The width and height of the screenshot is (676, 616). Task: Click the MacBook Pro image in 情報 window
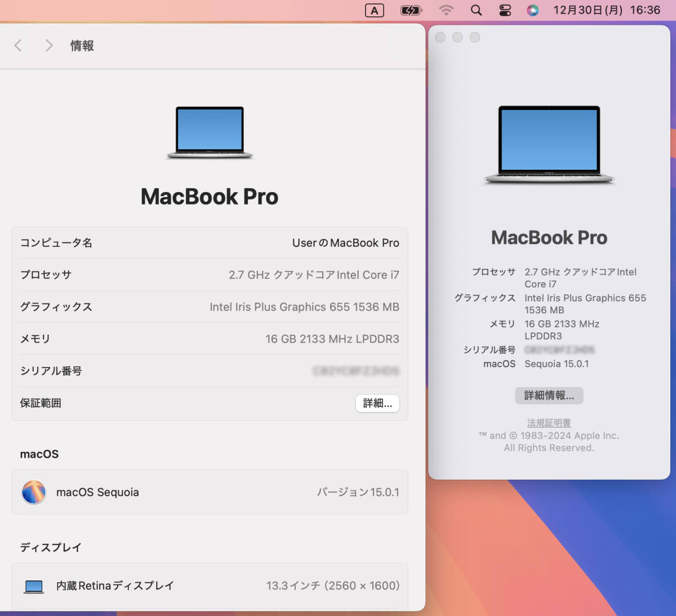point(210,133)
